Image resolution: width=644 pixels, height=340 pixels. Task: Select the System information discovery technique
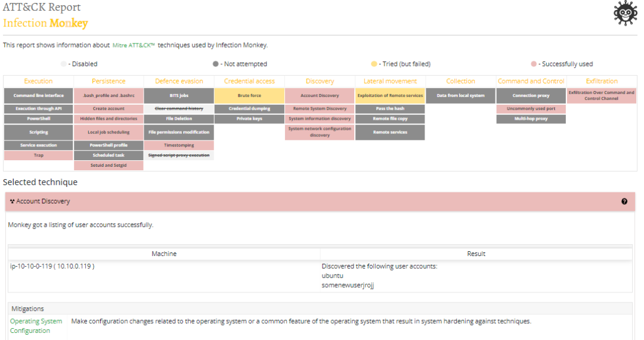pyautogui.click(x=320, y=118)
